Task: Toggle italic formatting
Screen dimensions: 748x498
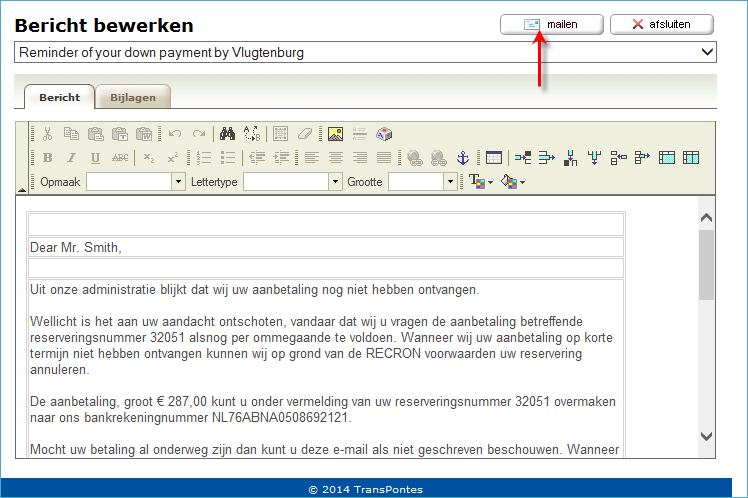Action: tap(71, 158)
